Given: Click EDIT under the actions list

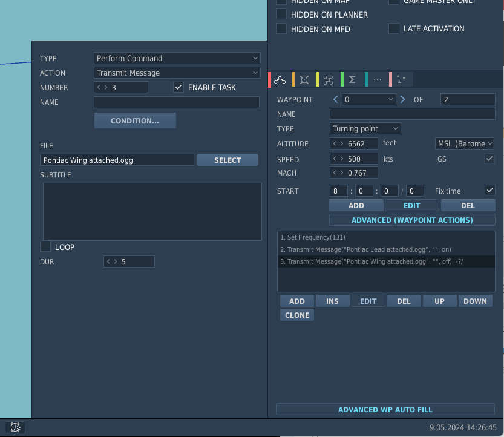Looking at the screenshot, I should coord(368,301).
